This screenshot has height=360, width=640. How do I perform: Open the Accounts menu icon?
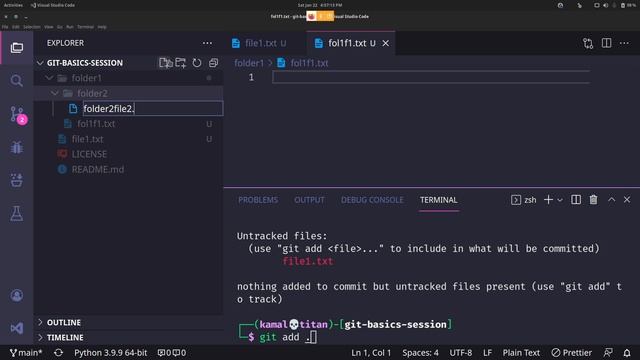pos(17,295)
